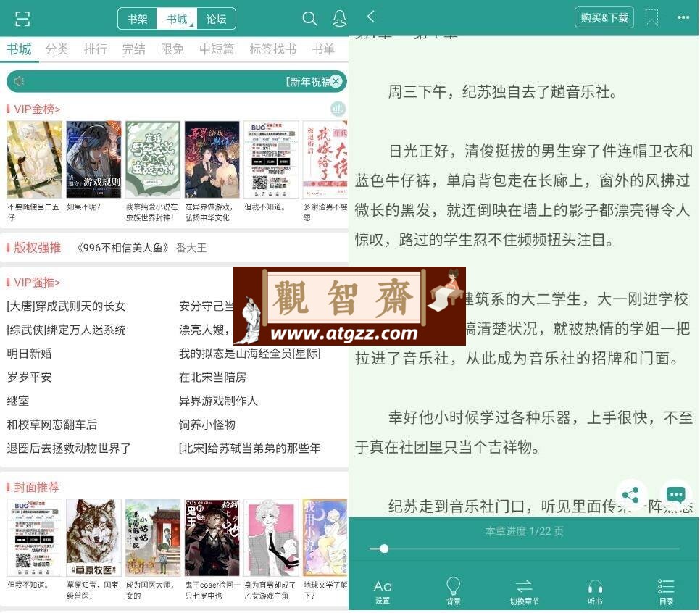Open [北宋]给苏轼当弟弟的那些年
The height and width of the screenshot is (613, 700).
[249, 448]
